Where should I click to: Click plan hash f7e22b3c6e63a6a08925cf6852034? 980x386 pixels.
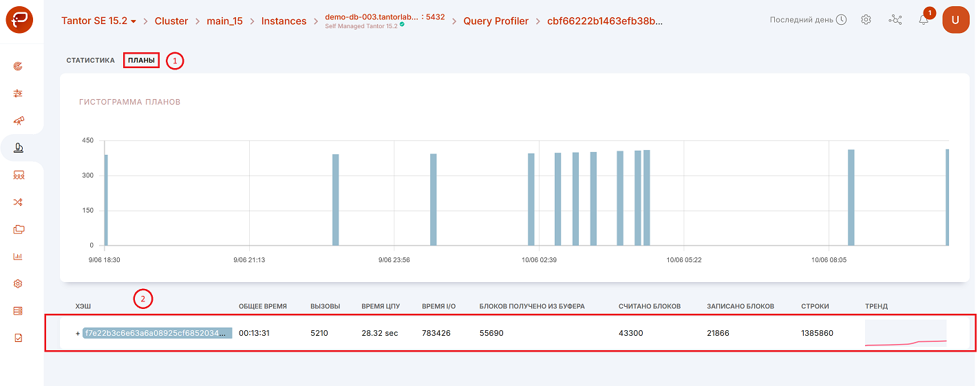pyautogui.click(x=158, y=333)
